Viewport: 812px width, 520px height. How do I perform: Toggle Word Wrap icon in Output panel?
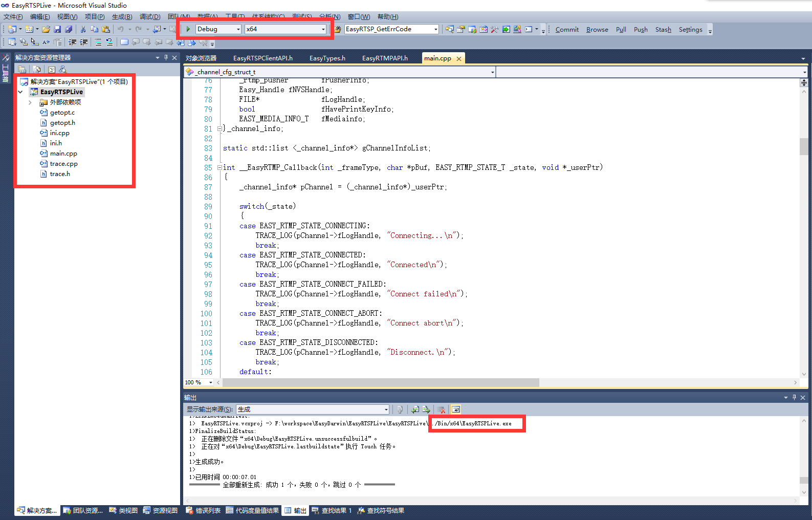(x=455, y=409)
